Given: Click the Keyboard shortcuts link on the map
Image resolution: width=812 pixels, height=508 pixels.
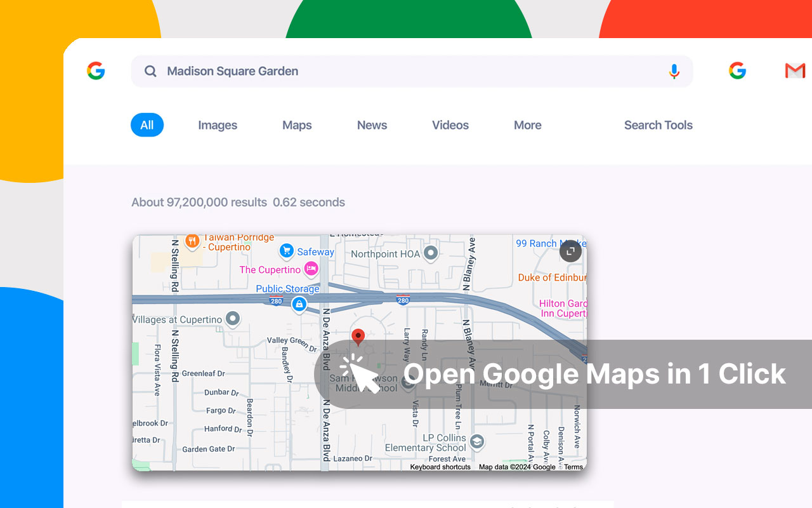Looking at the screenshot, I should (x=440, y=467).
